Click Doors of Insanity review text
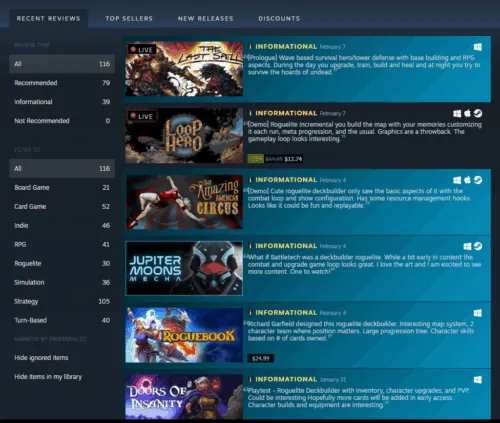Image resolution: width=500 pixels, height=423 pixels. click(x=357, y=398)
